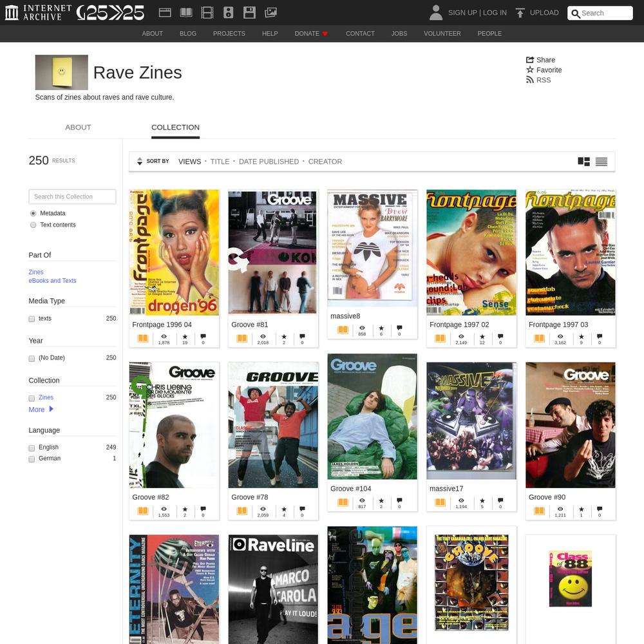Click the user avatar icon
The height and width of the screenshot is (644, 644).
point(436,13)
